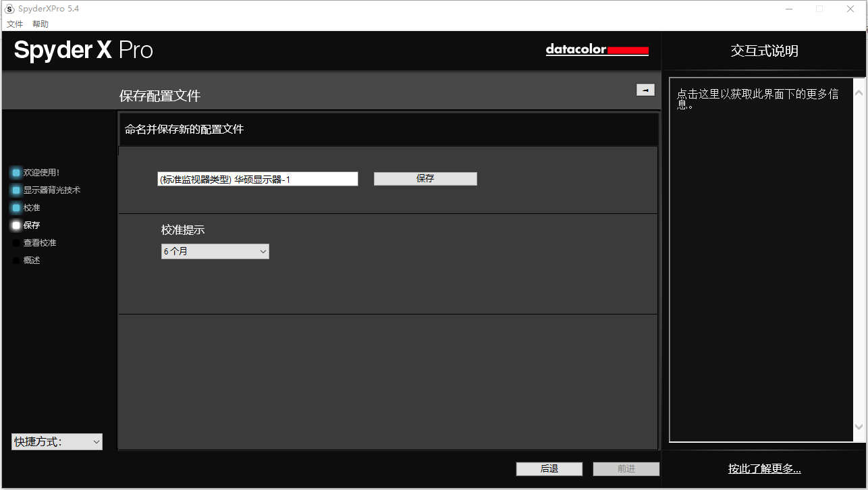
Task: Click the help panel scroll down arrow
Action: (859, 427)
